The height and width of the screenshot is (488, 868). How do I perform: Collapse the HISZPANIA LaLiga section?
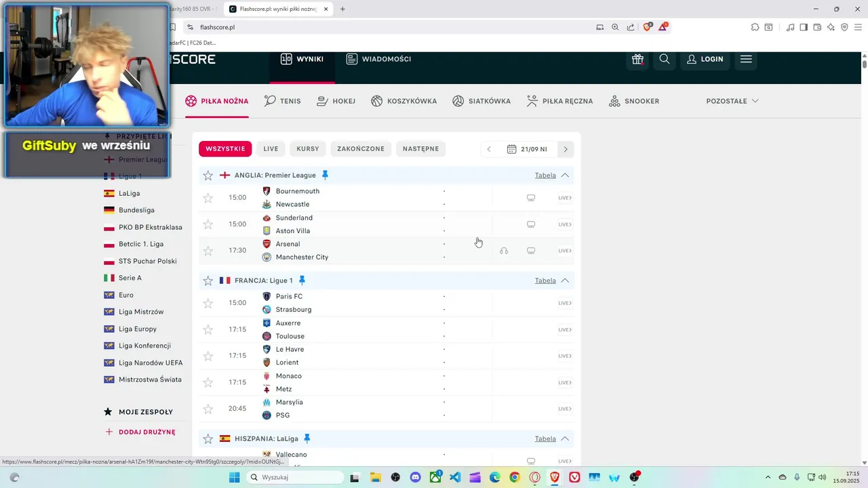tap(565, 439)
